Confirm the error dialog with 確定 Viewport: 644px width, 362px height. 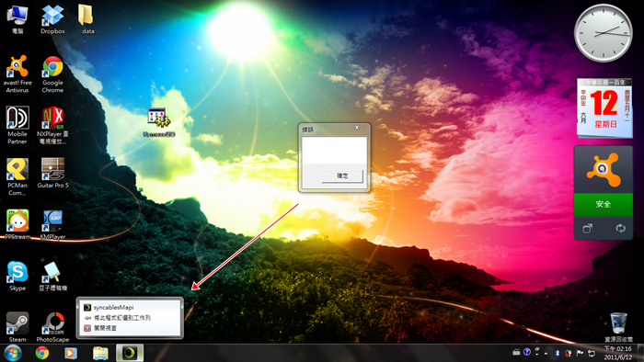(x=342, y=175)
